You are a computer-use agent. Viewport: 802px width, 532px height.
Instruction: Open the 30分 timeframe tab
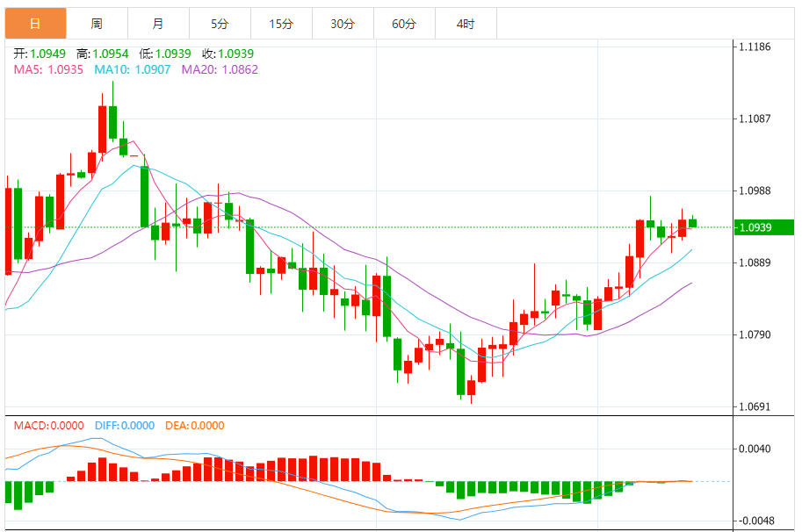343,24
